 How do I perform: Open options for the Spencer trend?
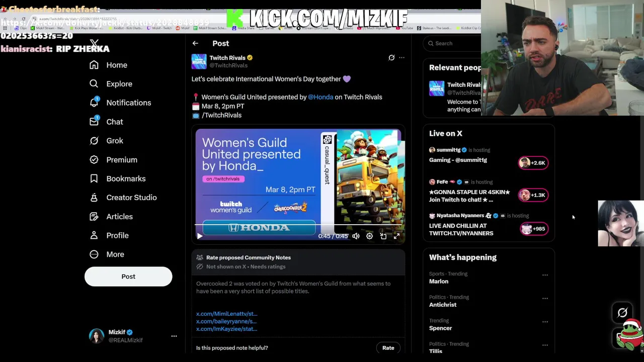(x=545, y=322)
